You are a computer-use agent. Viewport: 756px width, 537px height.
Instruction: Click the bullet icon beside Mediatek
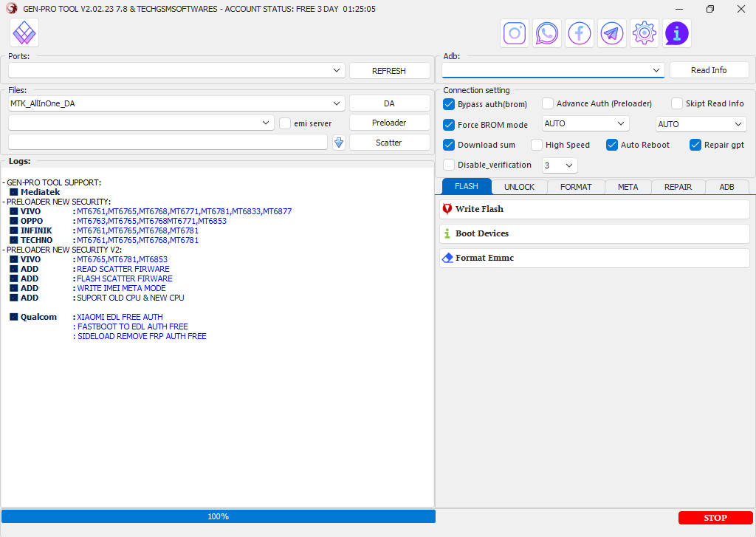coord(14,192)
